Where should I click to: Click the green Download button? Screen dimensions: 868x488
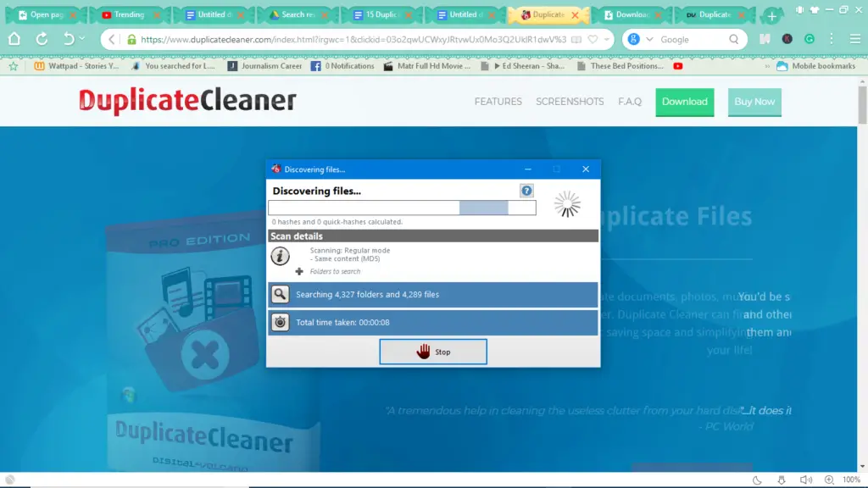(x=685, y=102)
